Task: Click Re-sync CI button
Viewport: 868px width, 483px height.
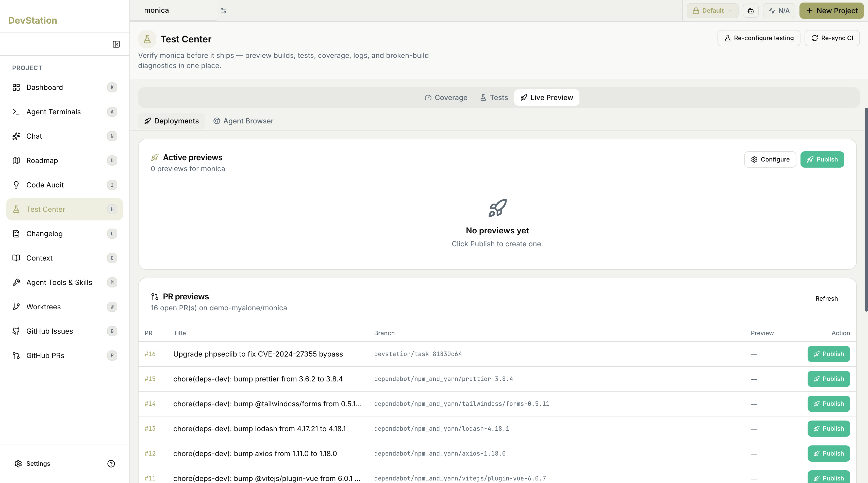Action: (x=832, y=38)
